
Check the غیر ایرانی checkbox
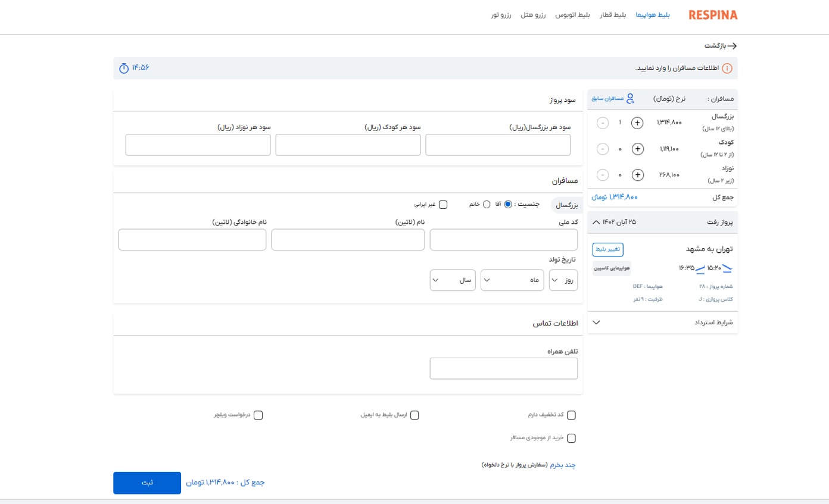[443, 205]
